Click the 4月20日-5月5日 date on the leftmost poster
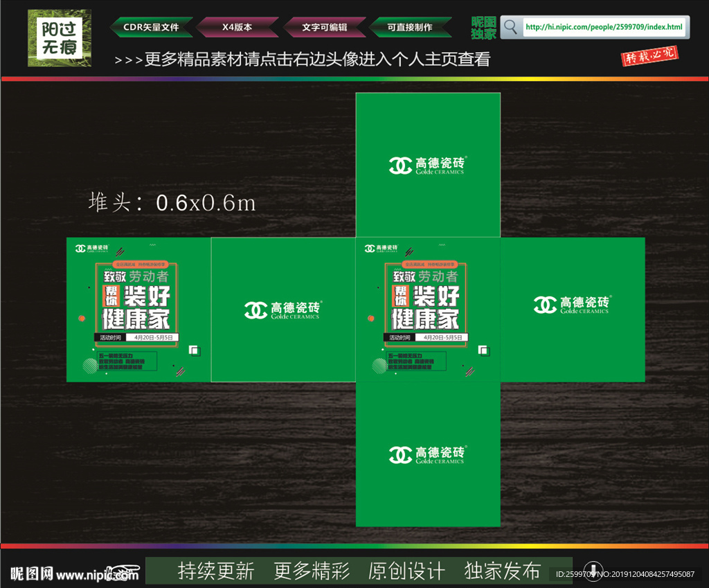This screenshot has width=709, height=588. pos(153,337)
